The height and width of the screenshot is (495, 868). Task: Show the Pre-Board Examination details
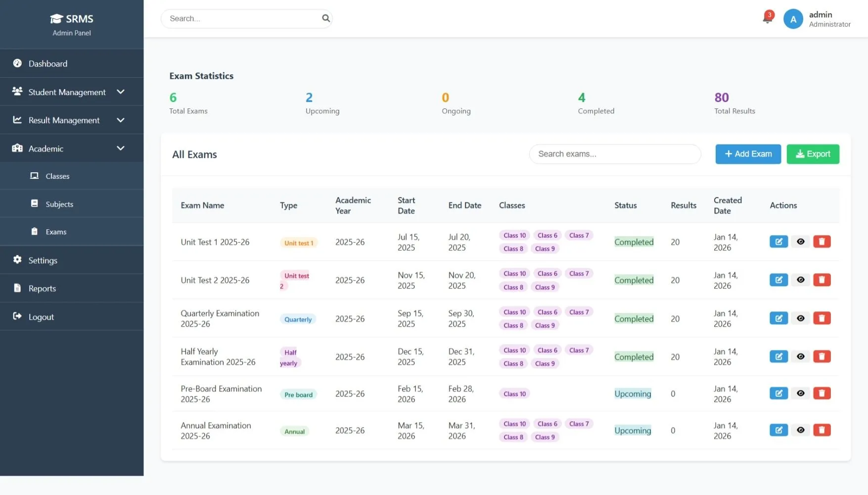point(800,393)
